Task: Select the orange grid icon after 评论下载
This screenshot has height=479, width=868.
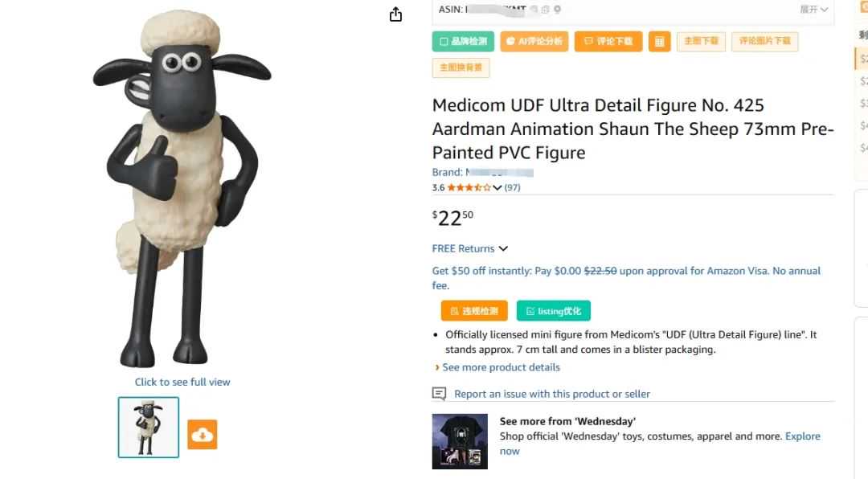Action: pos(659,40)
